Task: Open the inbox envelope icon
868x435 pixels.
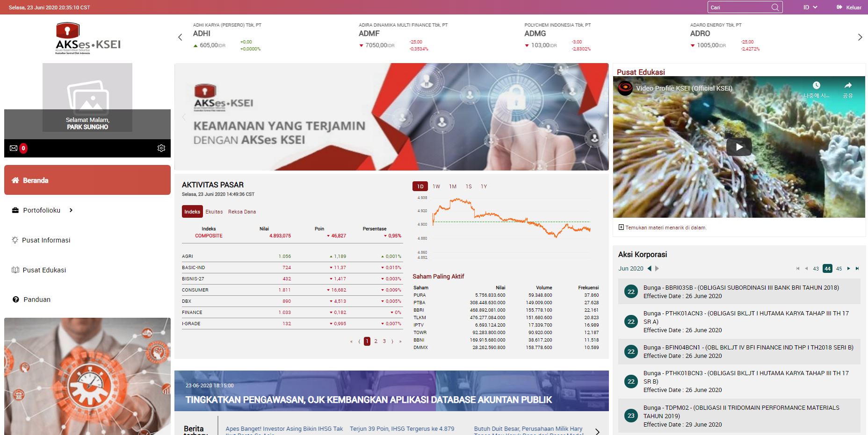Action: (x=14, y=148)
